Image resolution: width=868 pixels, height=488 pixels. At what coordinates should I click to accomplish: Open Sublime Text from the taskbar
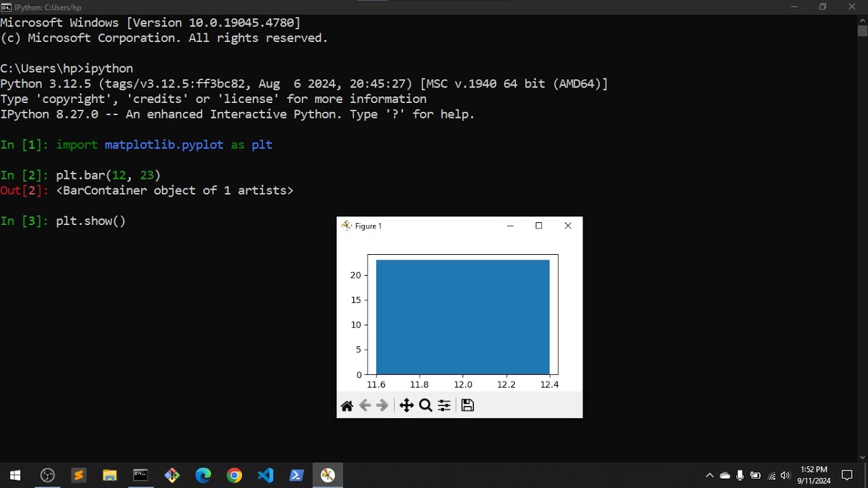click(x=79, y=475)
